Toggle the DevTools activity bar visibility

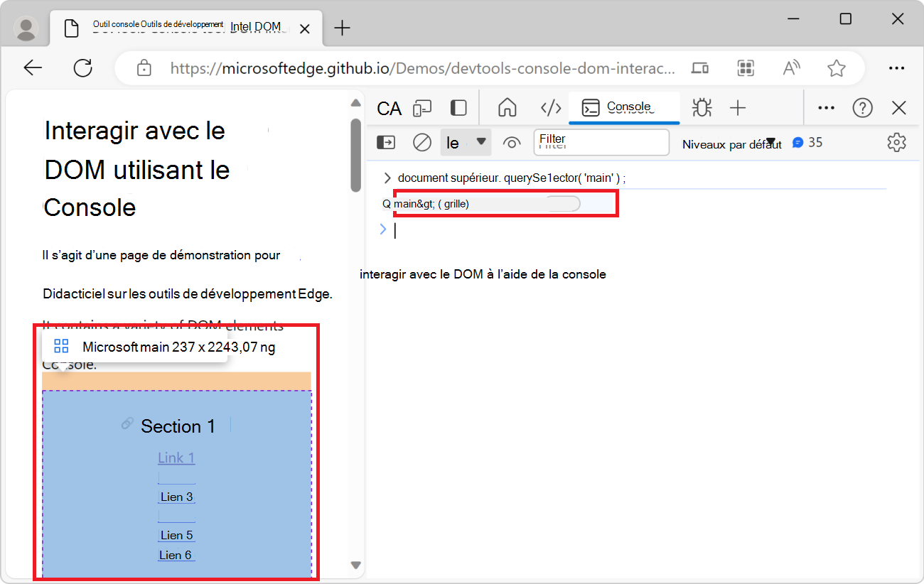[x=458, y=108]
